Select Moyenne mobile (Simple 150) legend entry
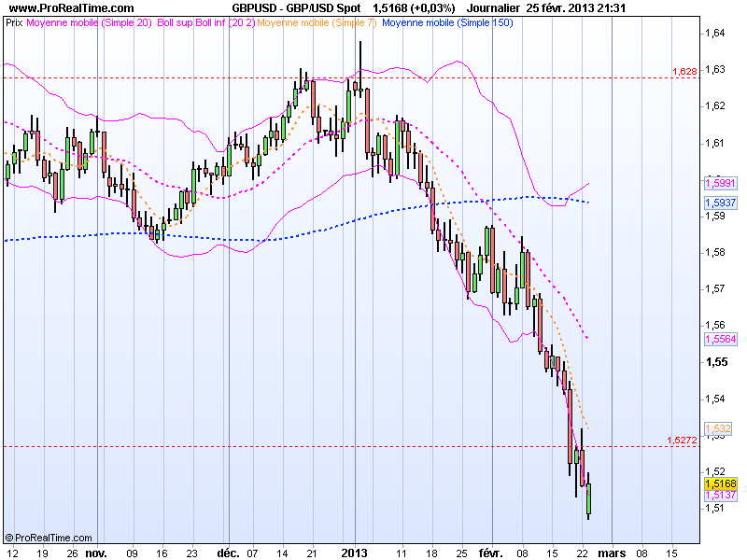Image resolution: width=747 pixels, height=560 pixels. 447,22
